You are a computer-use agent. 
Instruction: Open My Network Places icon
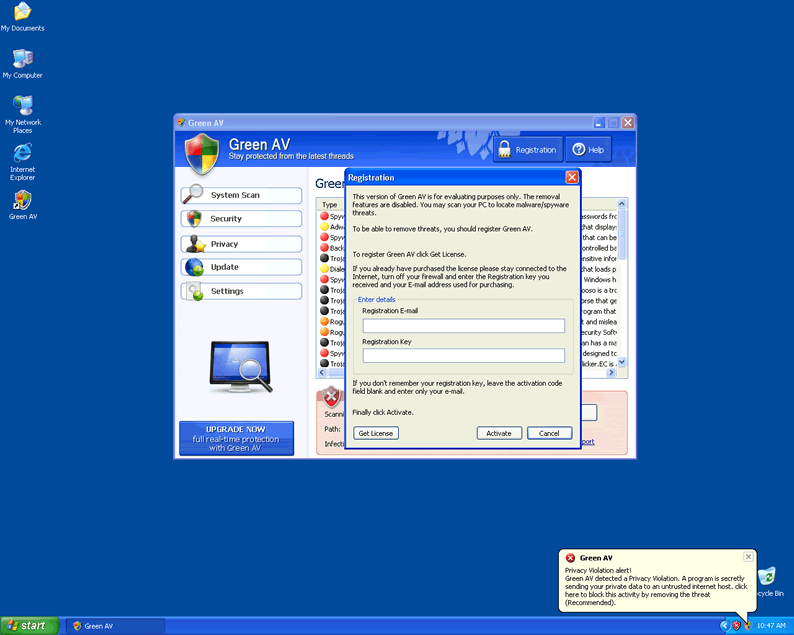(22, 106)
